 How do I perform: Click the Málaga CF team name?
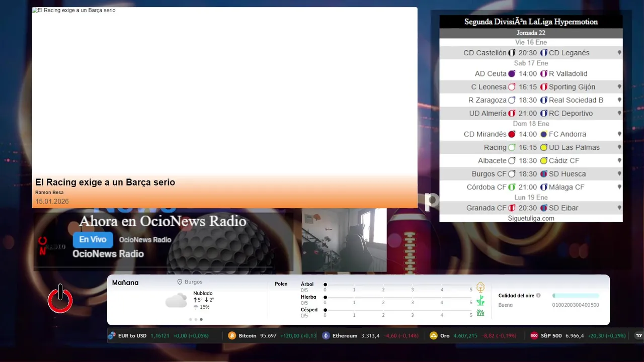point(567,187)
